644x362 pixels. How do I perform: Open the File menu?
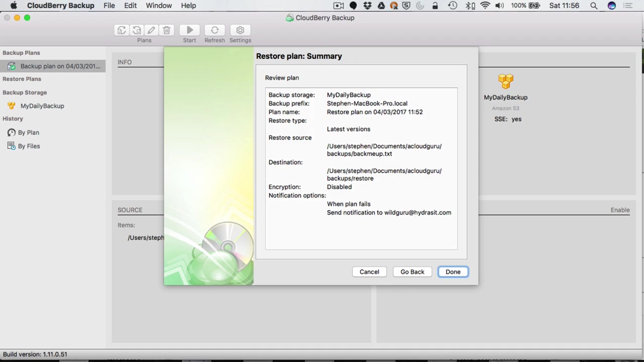(109, 6)
